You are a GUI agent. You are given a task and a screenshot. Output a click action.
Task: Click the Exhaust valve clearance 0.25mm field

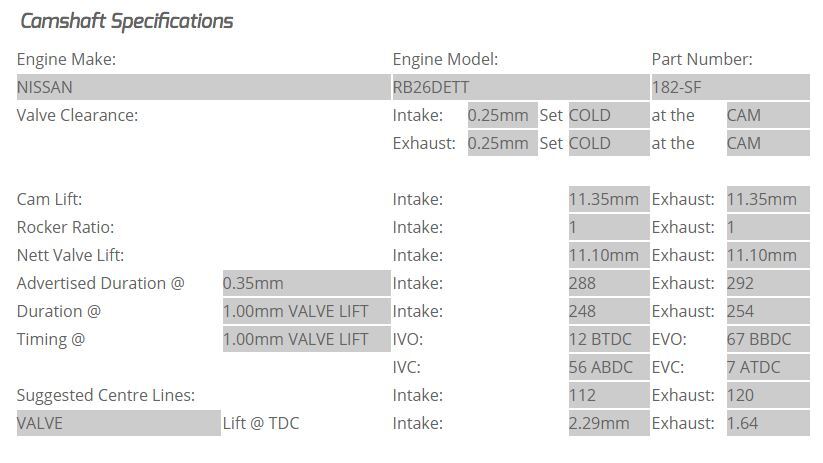(503, 143)
